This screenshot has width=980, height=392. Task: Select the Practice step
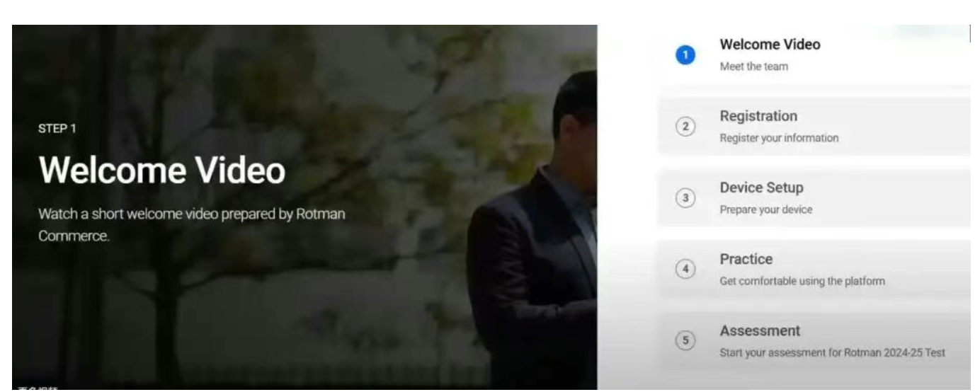point(814,269)
